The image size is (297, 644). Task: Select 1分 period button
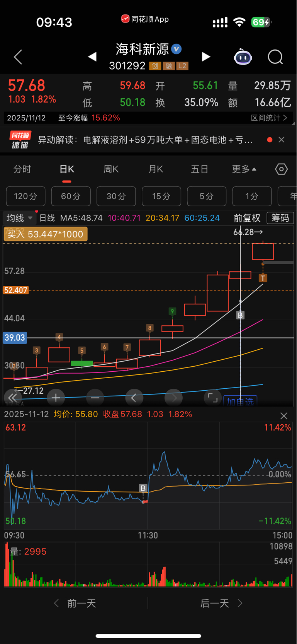click(x=252, y=196)
